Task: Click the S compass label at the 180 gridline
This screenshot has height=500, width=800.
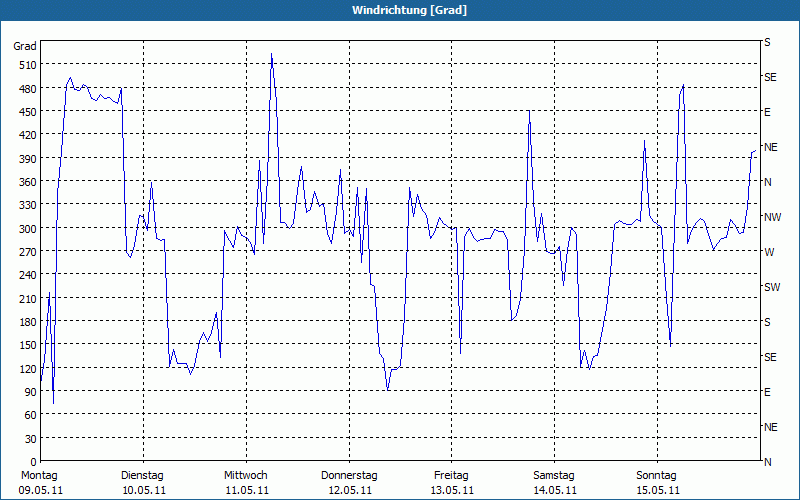Action: pos(767,322)
